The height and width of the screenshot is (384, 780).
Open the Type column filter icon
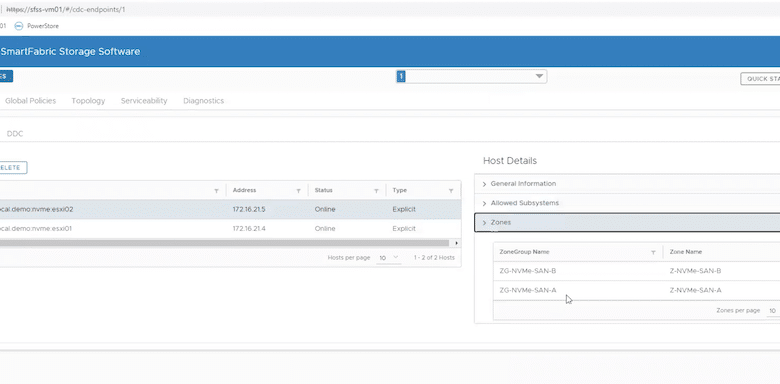coord(451,191)
